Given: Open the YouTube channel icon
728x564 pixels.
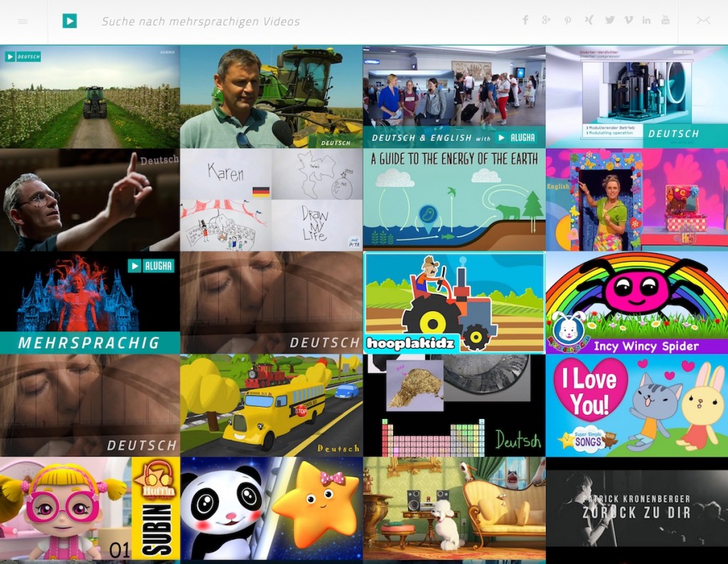Looking at the screenshot, I should point(665,20).
